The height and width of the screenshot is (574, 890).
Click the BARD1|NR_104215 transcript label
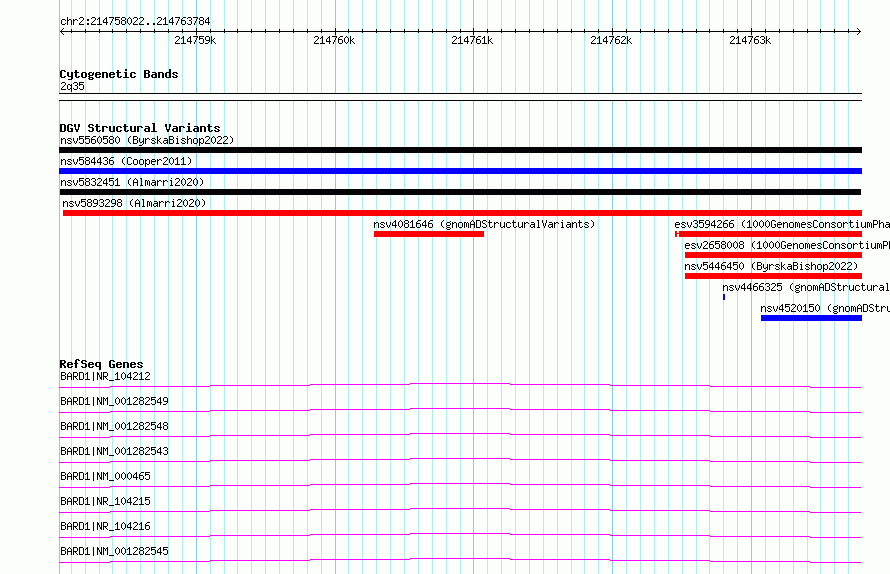coord(106,501)
